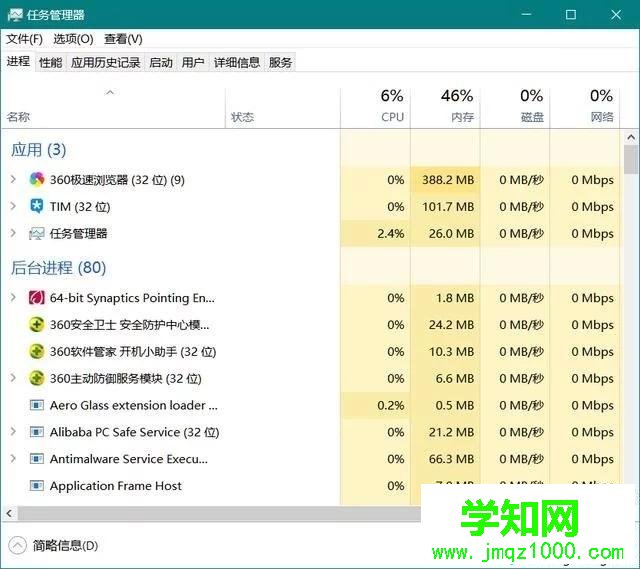This screenshot has height=569, width=640.
Task: Sort by the 状态 column header
Action: coord(282,108)
